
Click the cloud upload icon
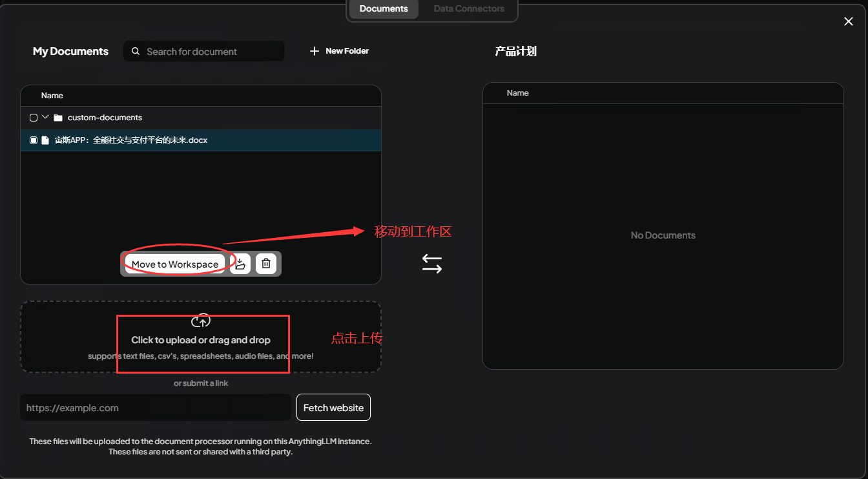click(x=201, y=321)
